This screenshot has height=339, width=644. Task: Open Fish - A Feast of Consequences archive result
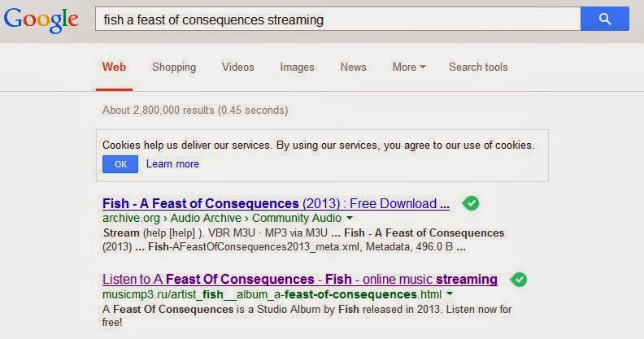click(276, 203)
